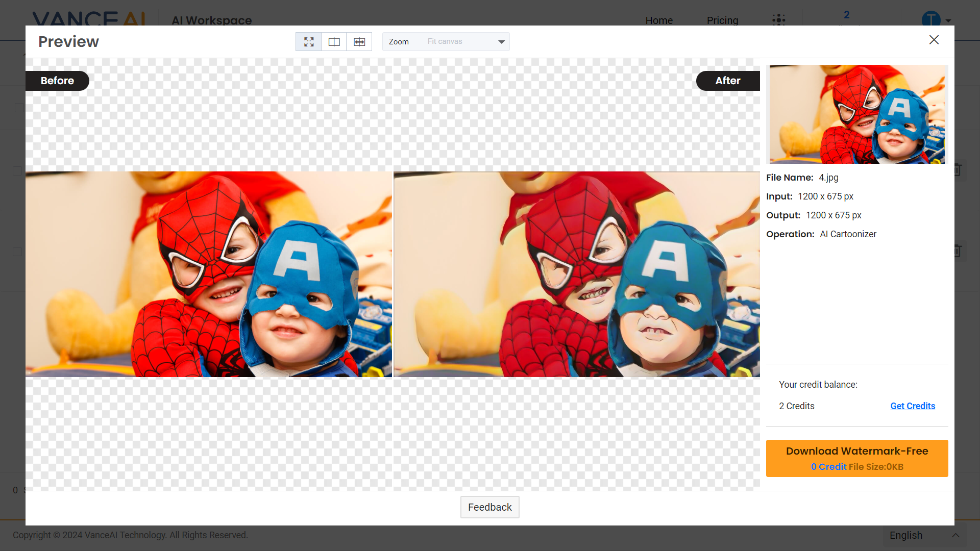Click the After label badge
Image resolution: width=980 pixels, height=551 pixels.
coord(728,81)
